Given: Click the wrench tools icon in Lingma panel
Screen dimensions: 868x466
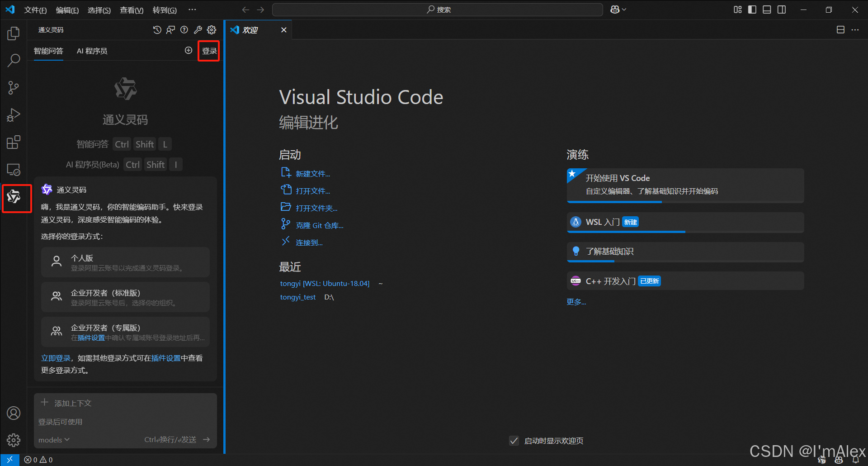Looking at the screenshot, I should [x=198, y=30].
